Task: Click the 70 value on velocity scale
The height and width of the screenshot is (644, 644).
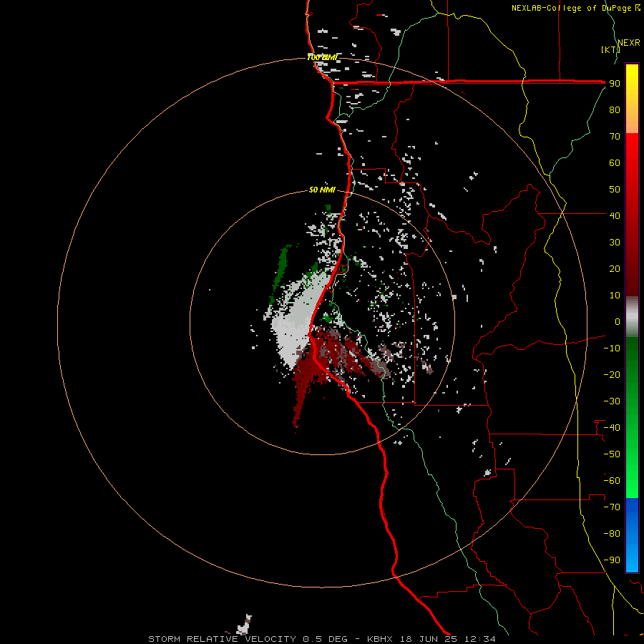Action: click(x=615, y=137)
